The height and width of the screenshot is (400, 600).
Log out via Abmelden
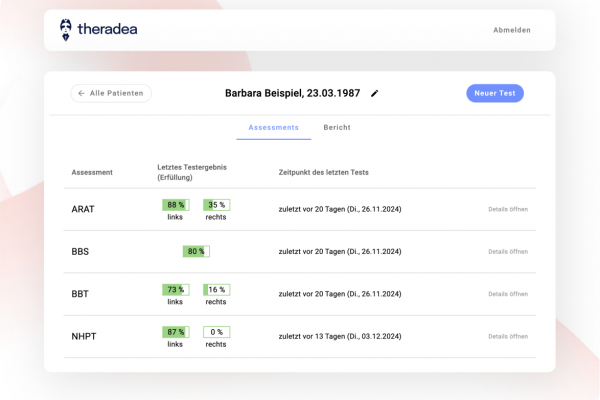coord(511,30)
